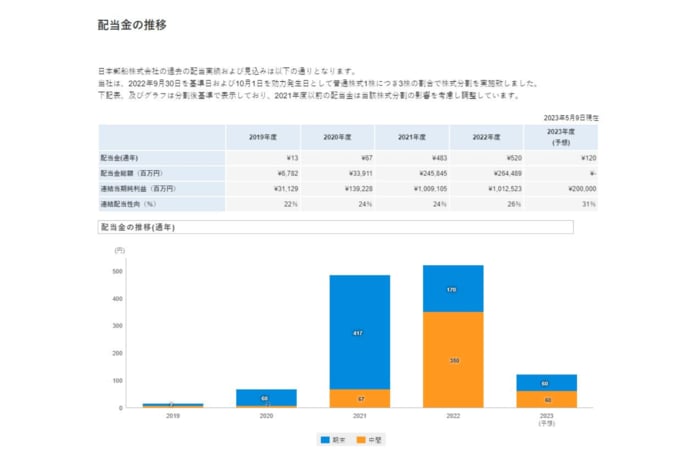Click the blue 2020 bar labeled 60
This screenshot has height=450, width=700.
266,397
